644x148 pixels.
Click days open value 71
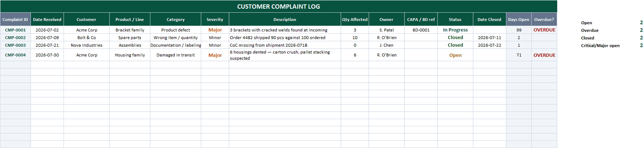519,55
